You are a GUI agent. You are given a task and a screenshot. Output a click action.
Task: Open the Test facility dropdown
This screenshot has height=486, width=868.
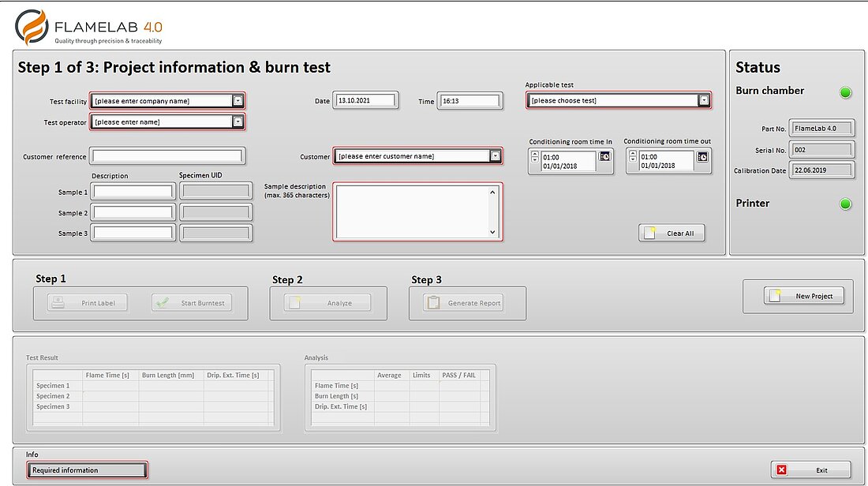point(238,100)
